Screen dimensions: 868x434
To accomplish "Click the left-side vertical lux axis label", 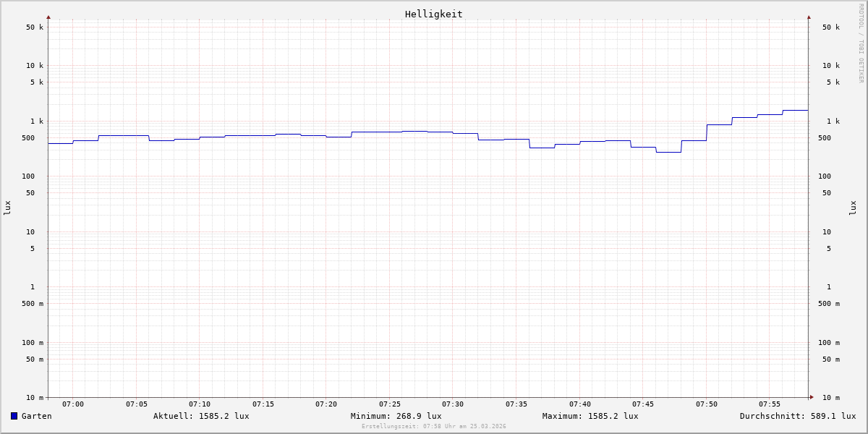I will (x=7, y=208).
